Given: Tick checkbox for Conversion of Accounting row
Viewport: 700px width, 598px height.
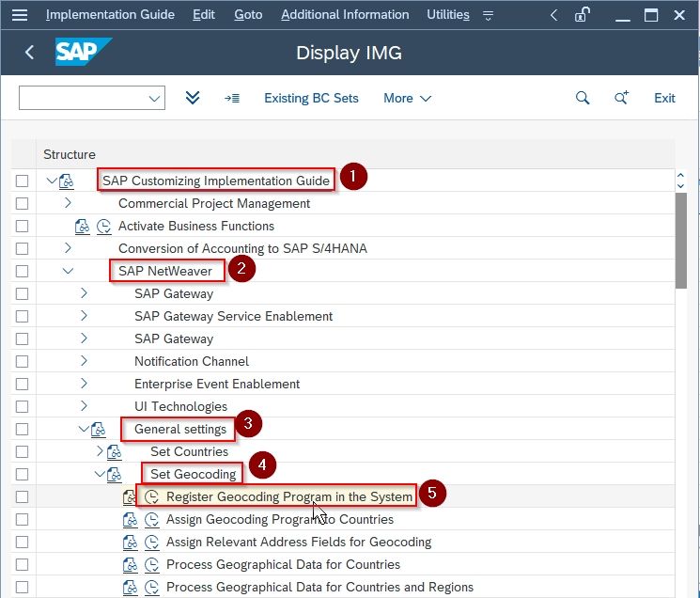Looking at the screenshot, I should click(22, 249).
